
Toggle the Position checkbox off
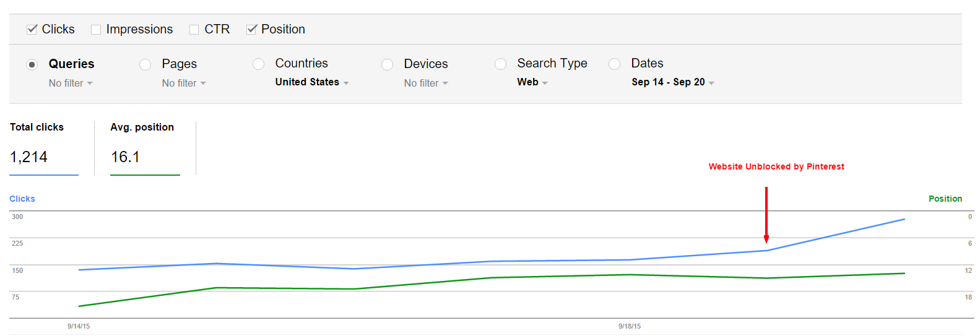251,30
